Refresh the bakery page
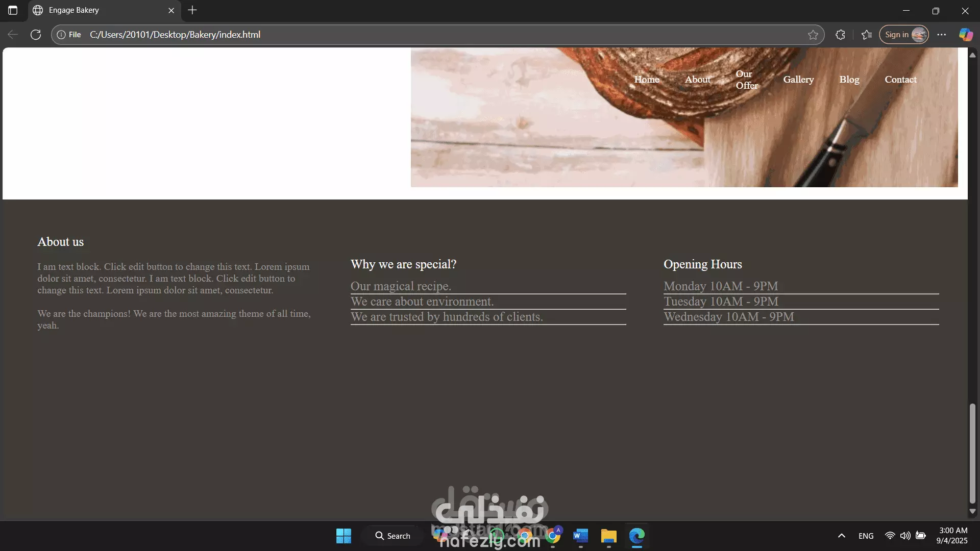 coord(36,35)
